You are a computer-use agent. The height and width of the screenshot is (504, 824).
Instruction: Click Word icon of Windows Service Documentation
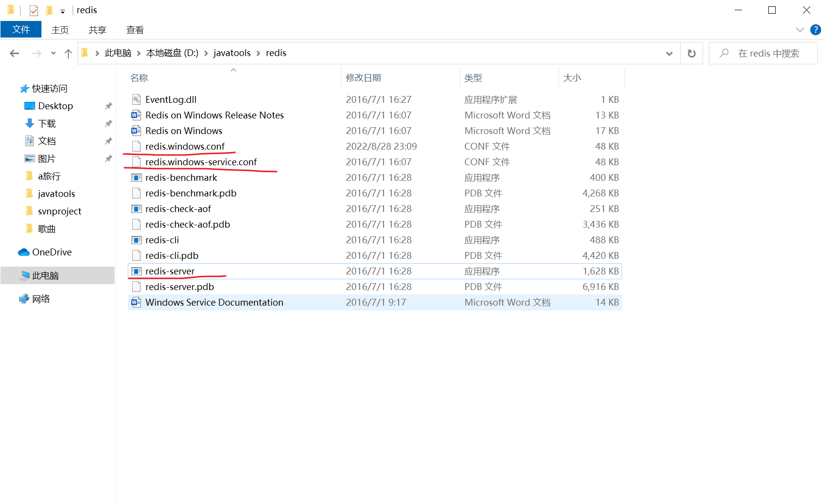click(136, 302)
